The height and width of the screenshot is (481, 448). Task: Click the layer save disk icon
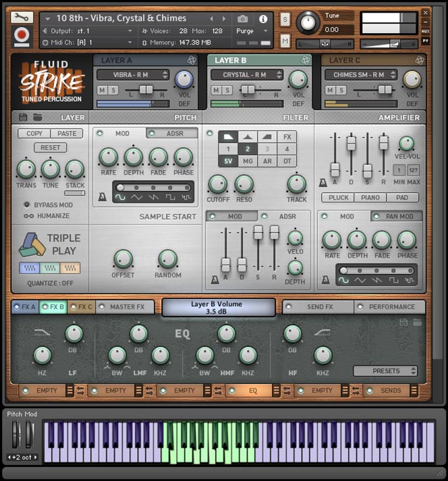[23, 117]
